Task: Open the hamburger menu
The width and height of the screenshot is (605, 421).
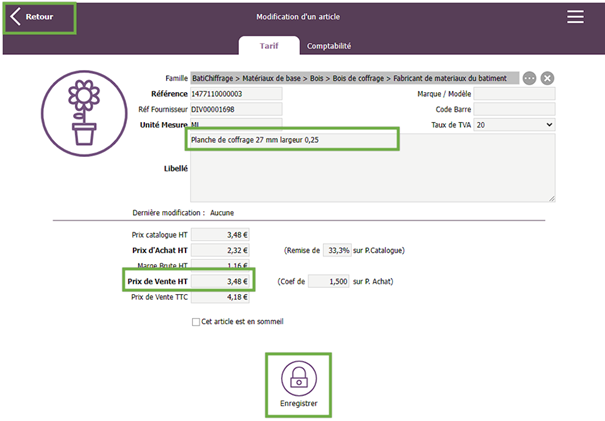Action: coord(575,17)
